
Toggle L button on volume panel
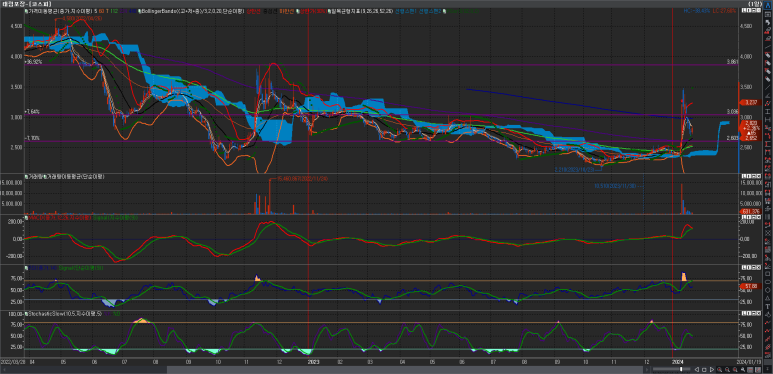[x=744, y=176]
